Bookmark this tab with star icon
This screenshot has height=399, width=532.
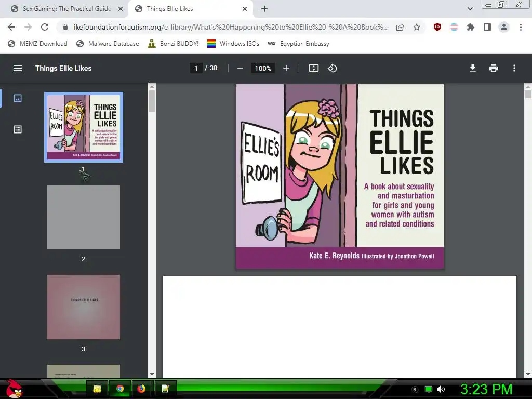417,27
